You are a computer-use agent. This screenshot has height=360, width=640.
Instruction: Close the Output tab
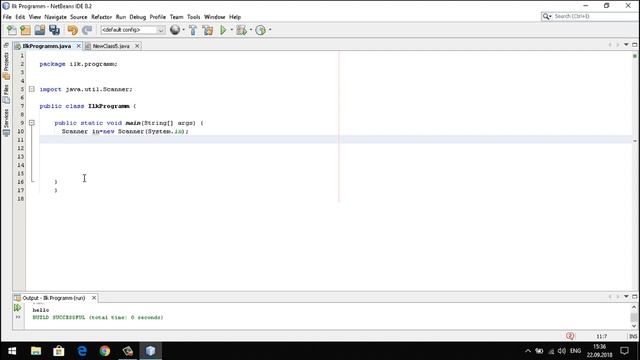94,298
